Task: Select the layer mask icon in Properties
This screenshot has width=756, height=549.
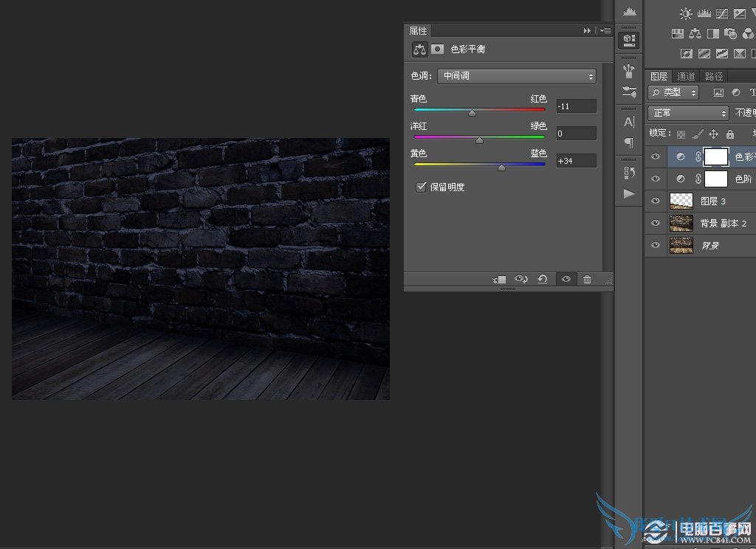Action: point(438,49)
